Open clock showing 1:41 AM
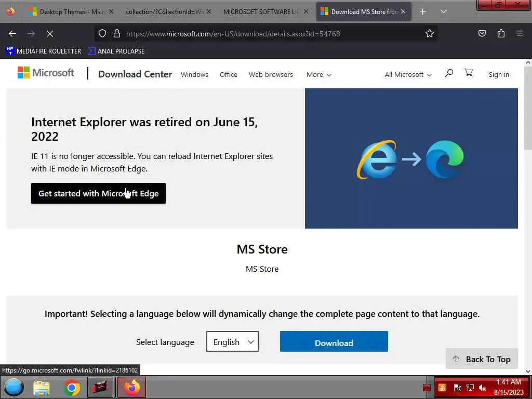The image size is (532, 399). 509,387
